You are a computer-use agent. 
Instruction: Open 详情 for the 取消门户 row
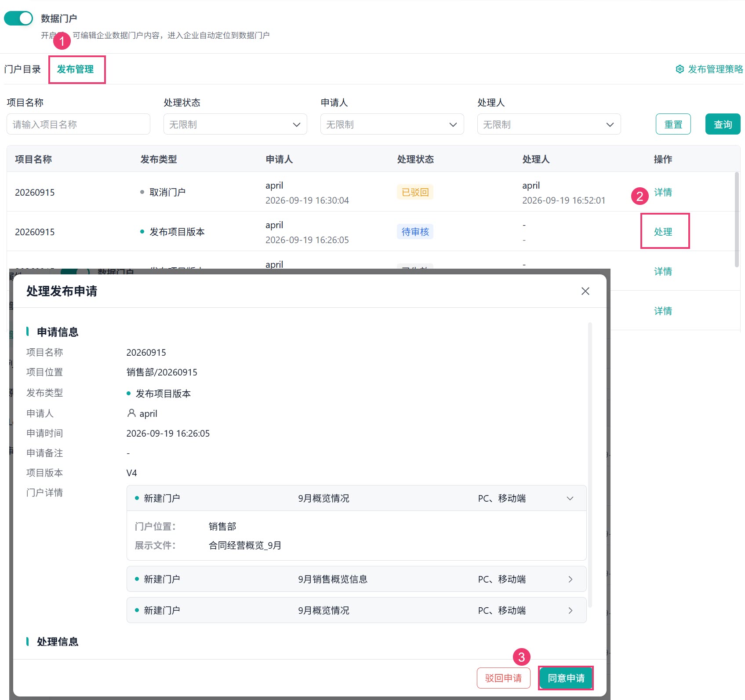tap(663, 192)
